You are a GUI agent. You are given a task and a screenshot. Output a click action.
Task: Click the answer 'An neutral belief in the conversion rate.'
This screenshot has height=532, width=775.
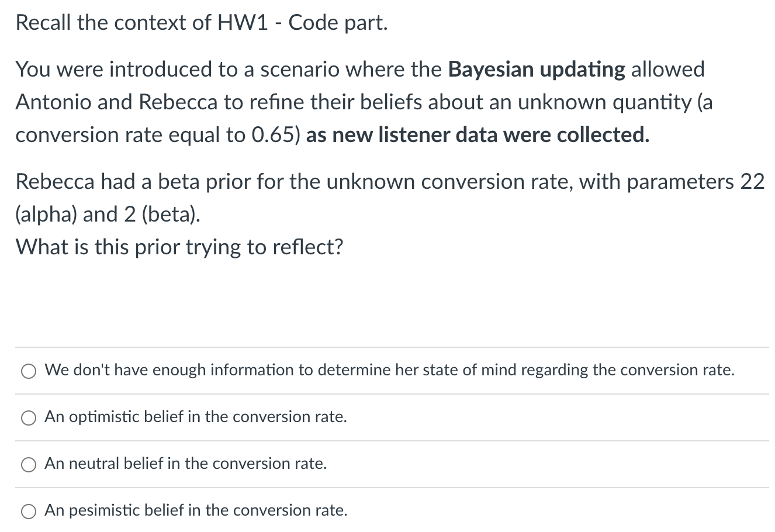[x=185, y=464]
